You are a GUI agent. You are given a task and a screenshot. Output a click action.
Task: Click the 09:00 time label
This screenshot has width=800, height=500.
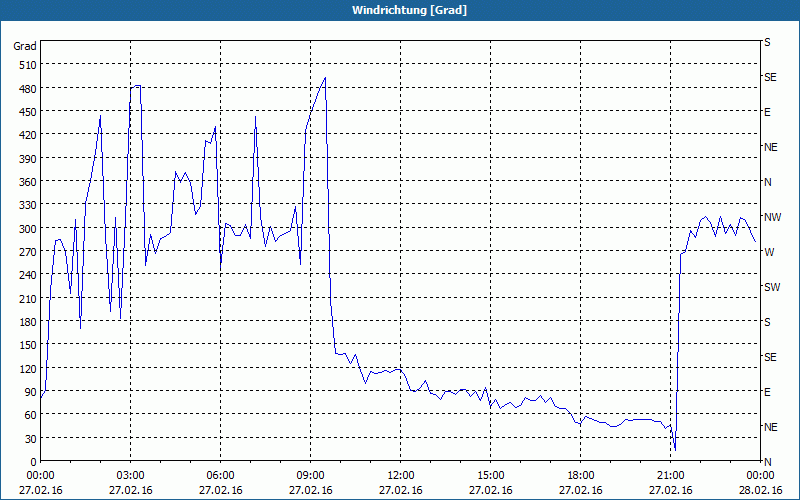point(311,476)
